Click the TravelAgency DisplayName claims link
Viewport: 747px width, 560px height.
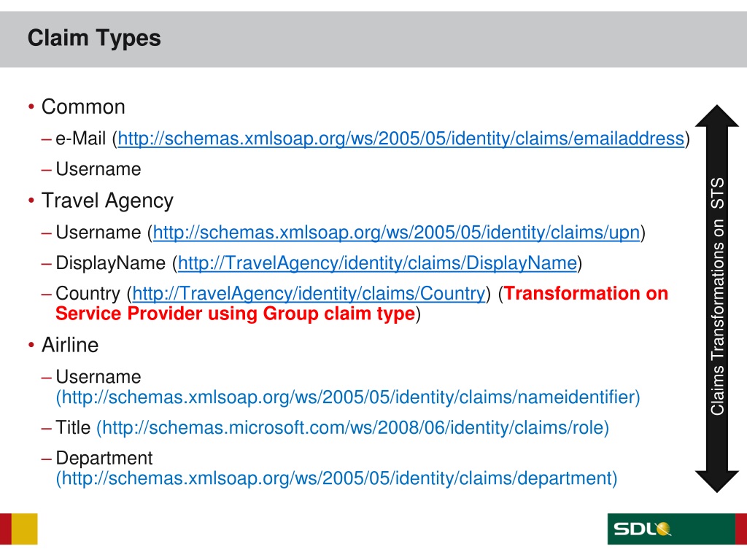click(x=377, y=263)
